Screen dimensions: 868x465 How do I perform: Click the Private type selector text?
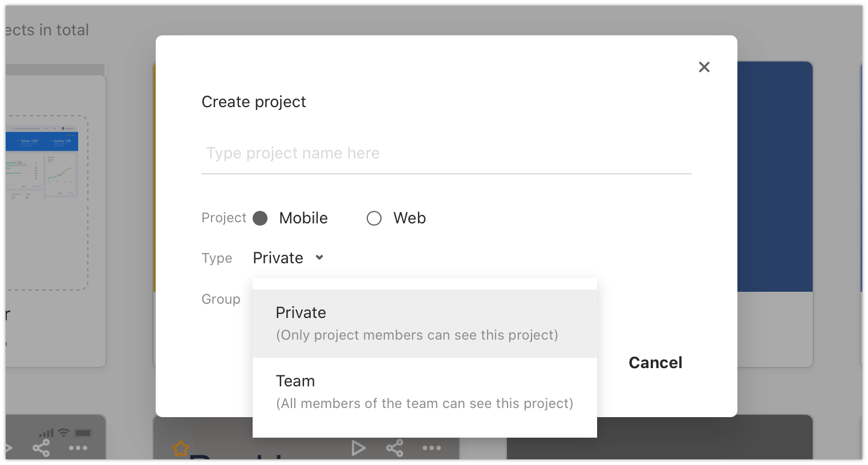coord(278,258)
